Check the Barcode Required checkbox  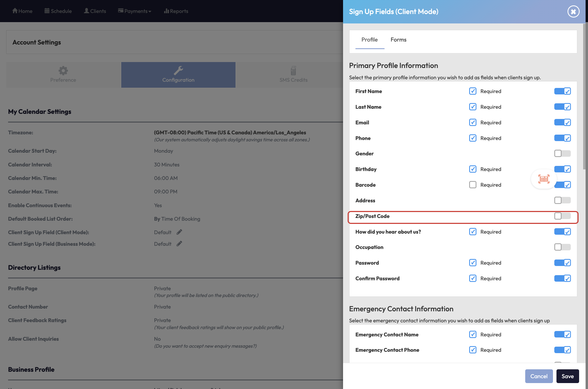pyautogui.click(x=473, y=185)
